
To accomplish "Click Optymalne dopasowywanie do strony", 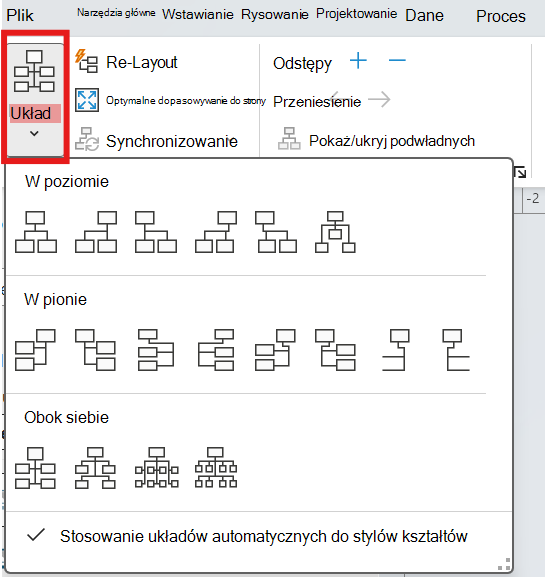I will click(170, 100).
